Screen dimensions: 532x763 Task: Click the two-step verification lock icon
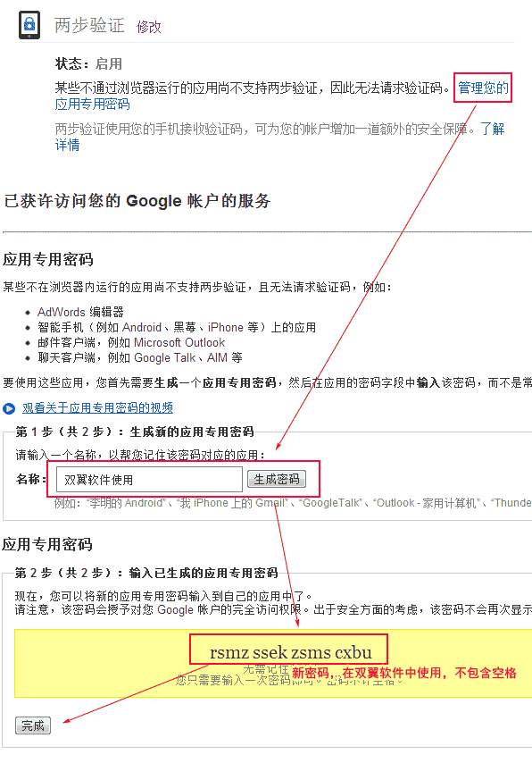29,25
